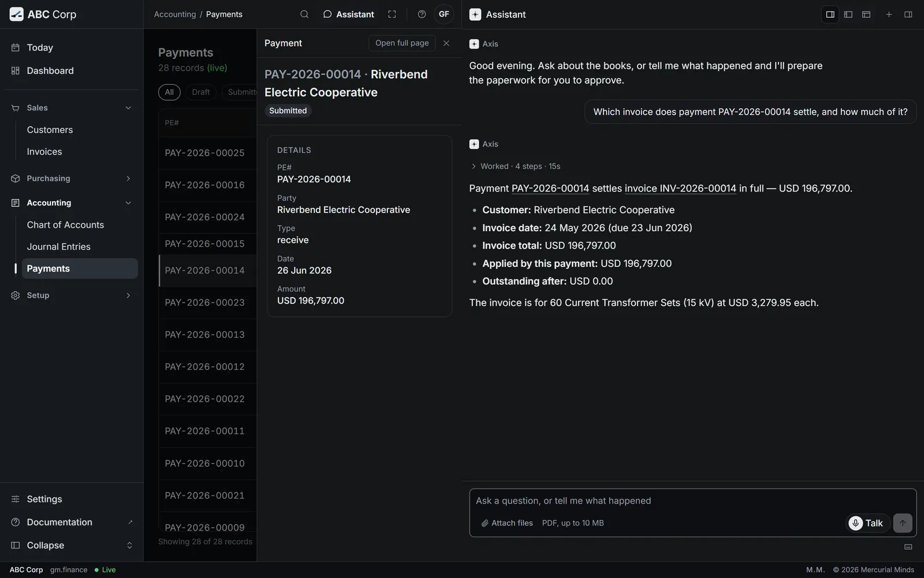Click the ABC Corp logo icon
The image size is (924, 578).
coord(17,14)
